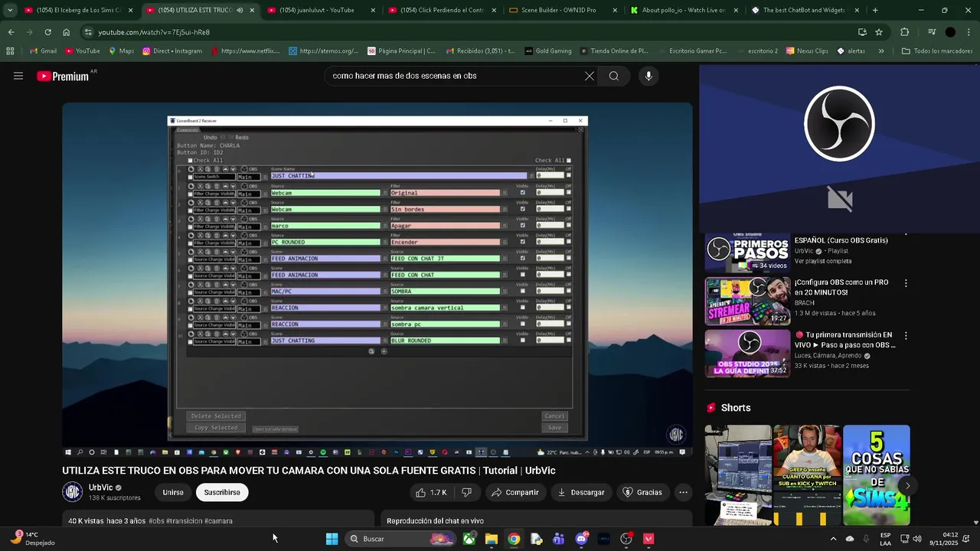Image resolution: width=980 pixels, height=551 pixels.
Task: Switch to Scene Builder OWN3D Pro tab
Action: tap(561, 10)
